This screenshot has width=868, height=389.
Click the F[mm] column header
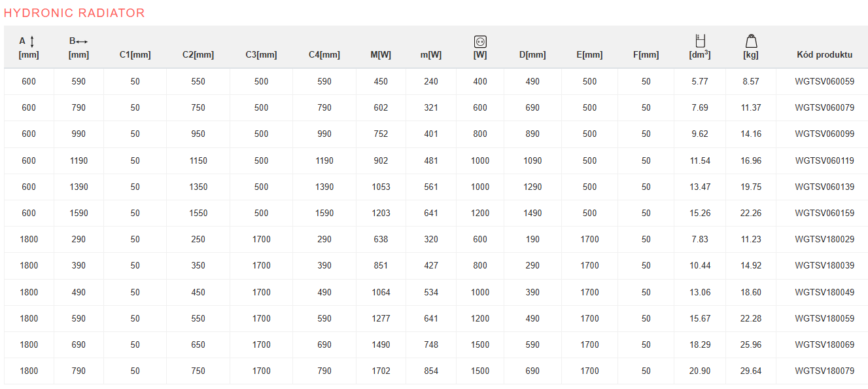(x=646, y=55)
